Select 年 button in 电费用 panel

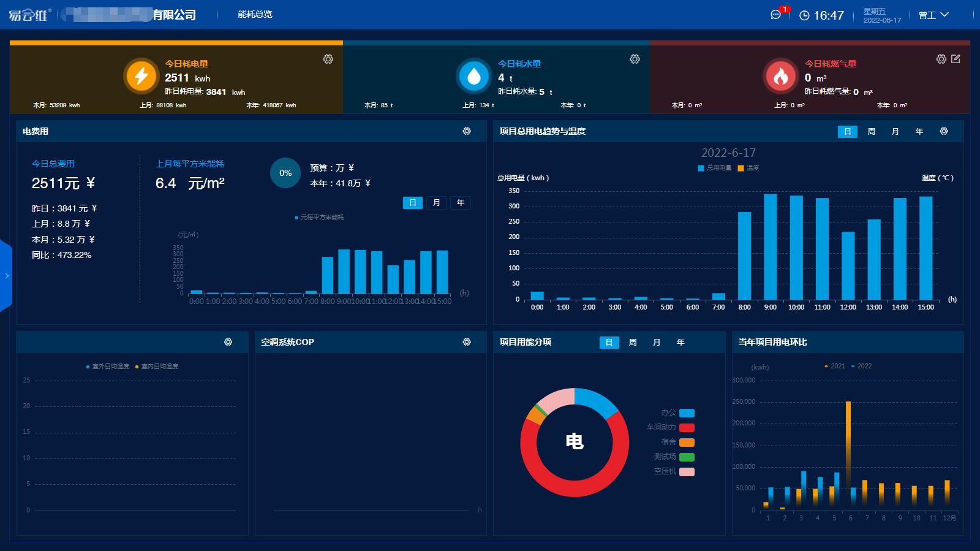point(461,203)
